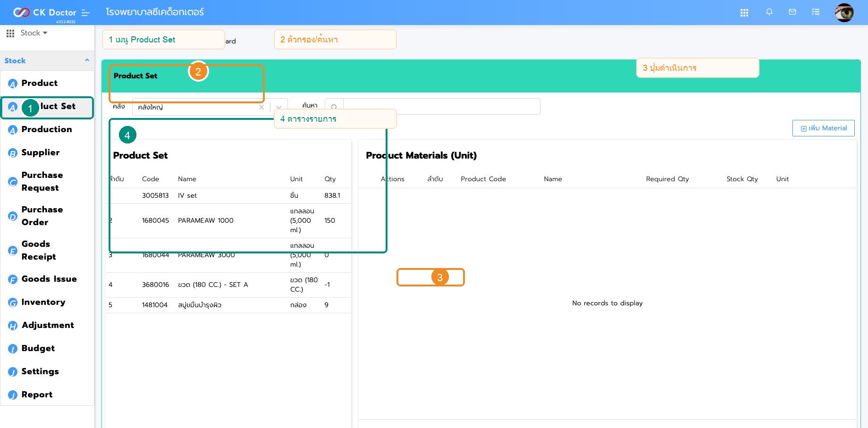Open the apps grid in the header
The image size is (868, 428).
pyautogui.click(x=744, y=13)
